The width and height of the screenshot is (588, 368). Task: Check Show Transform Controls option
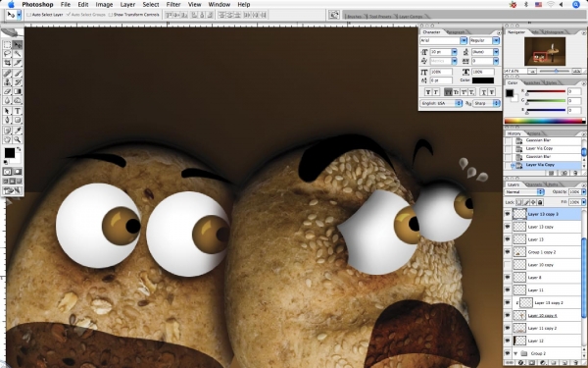[x=110, y=15]
